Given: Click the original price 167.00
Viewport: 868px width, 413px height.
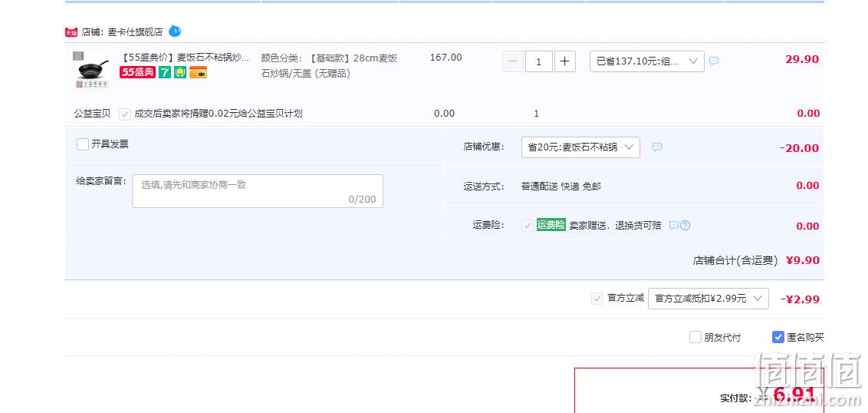Looking at the screenshot, I should pos(446,58).
